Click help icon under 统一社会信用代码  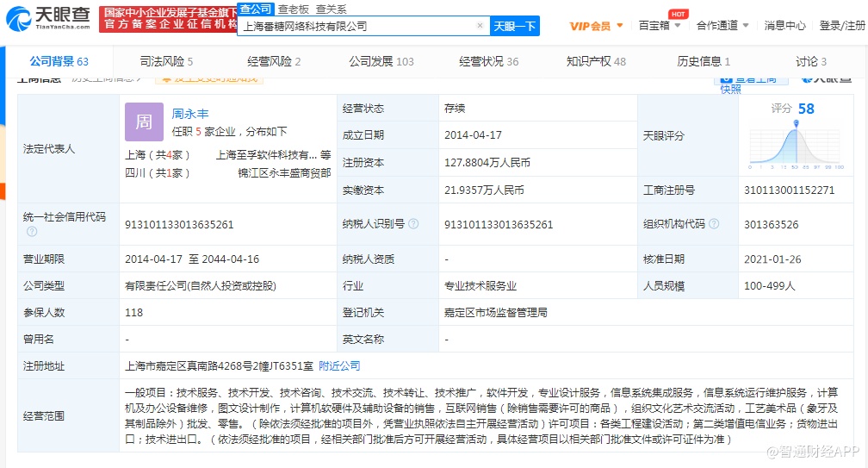32,232
